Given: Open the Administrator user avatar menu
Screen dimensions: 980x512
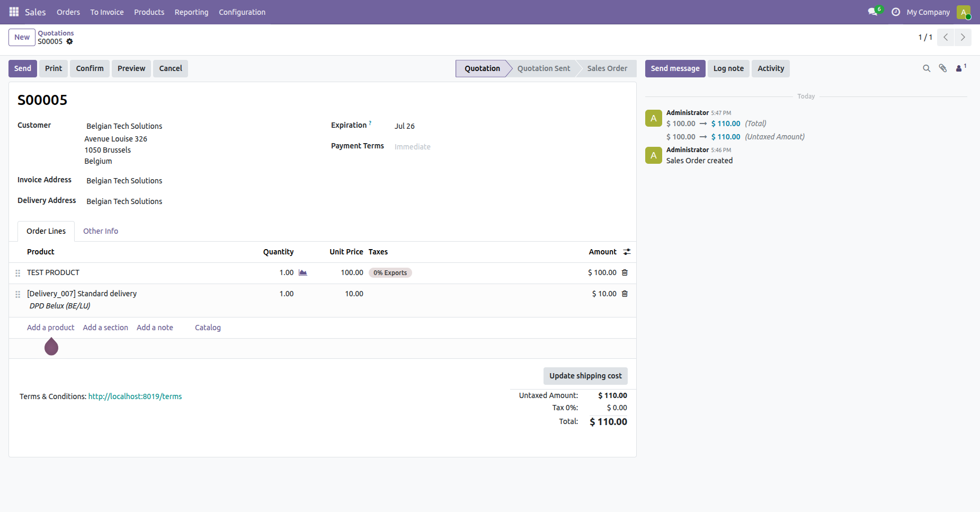Looking at the screenshot, I should [964, 12].
